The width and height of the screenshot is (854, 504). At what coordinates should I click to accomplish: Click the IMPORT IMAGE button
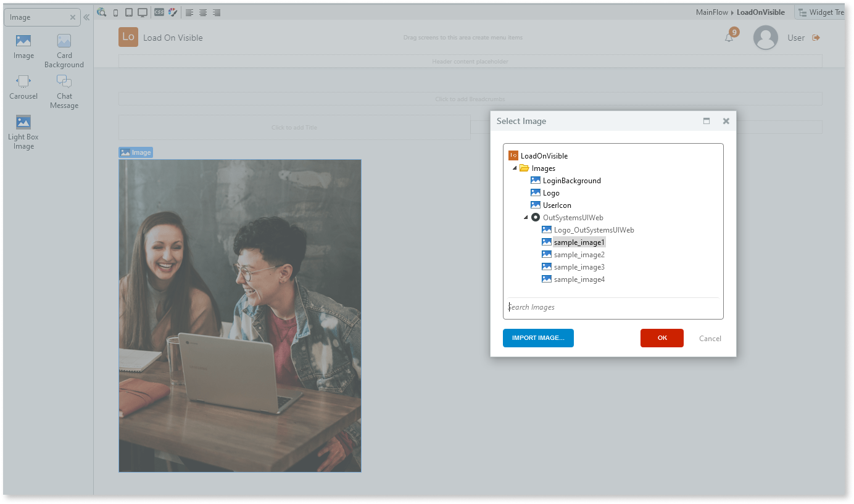537,338
